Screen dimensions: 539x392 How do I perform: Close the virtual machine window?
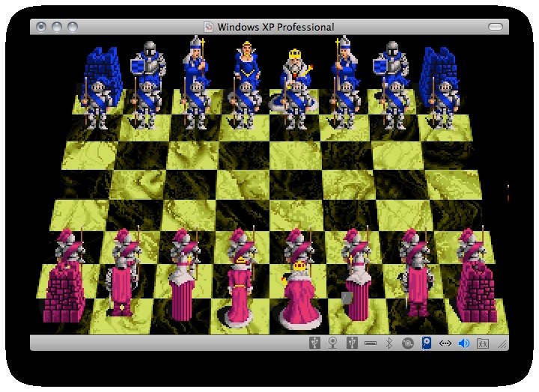(41, 27)
